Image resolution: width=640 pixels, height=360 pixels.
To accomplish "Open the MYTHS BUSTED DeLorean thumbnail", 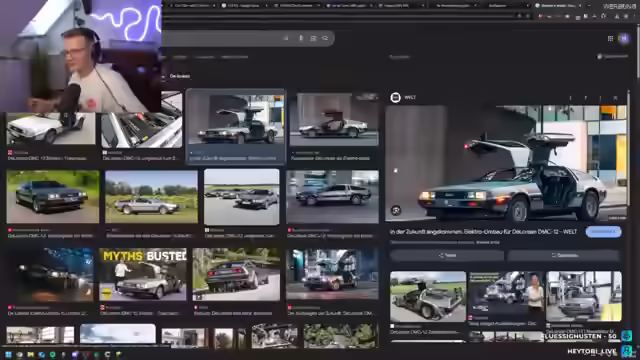I will tap(143, 274).
